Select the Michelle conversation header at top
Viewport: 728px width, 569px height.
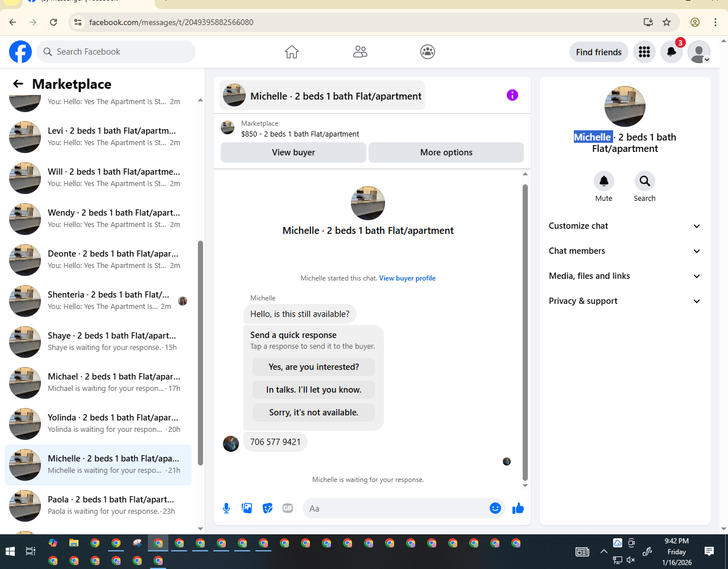click(322, 96)
